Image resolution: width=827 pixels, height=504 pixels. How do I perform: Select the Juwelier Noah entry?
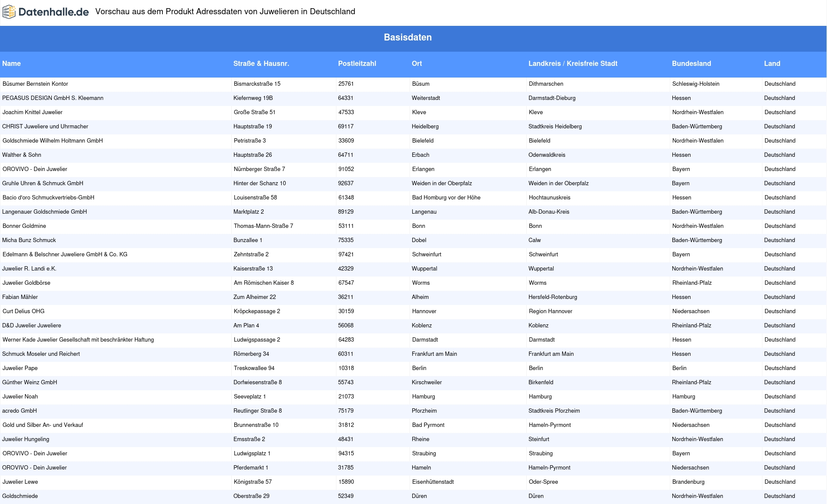click(x=20, y=397)
